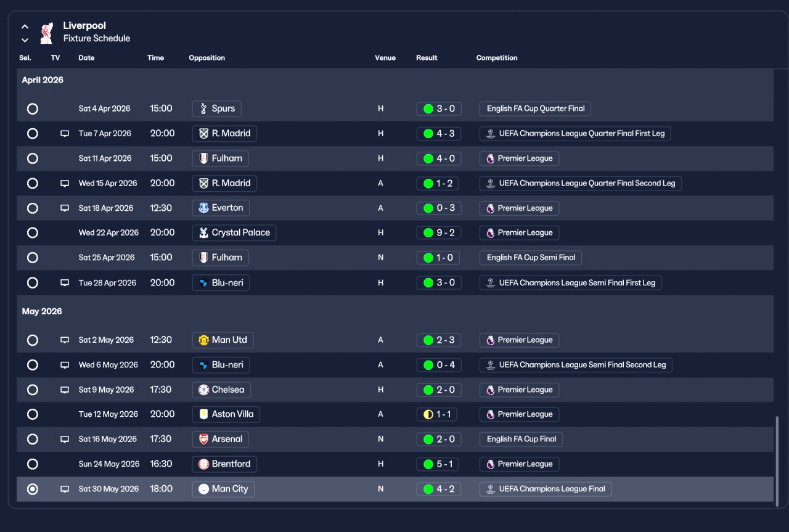Select the radio button for Sat 25 Apr 2026

(33, 258)
